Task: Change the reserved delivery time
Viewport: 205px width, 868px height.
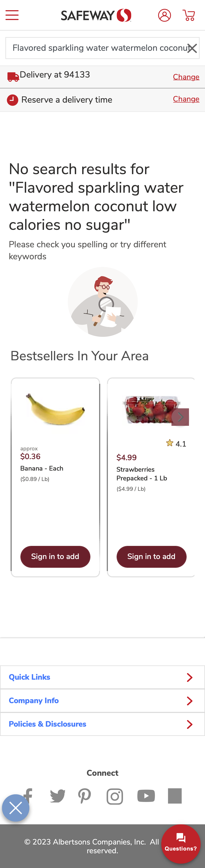Action: (186, 99)
